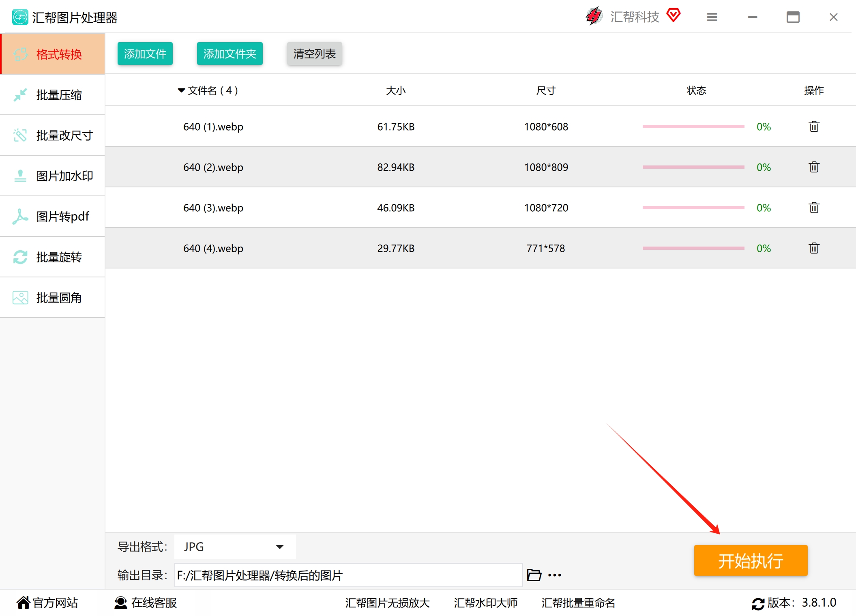Viewport: 856px width, 616px height.
Task: Open 汇帮批量重命名 link
Action: coord(578,603)
